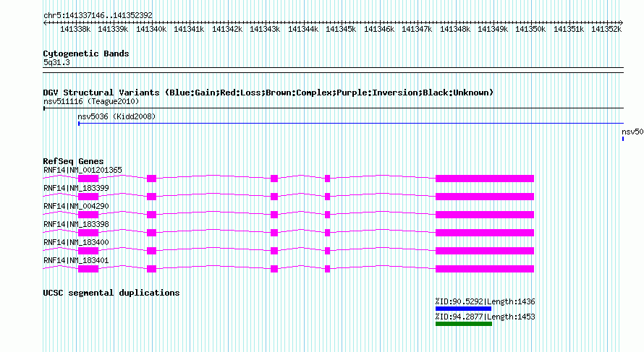Click the 141343k ruler position label
The image size is (644, 352).
[x=265, y=29]
